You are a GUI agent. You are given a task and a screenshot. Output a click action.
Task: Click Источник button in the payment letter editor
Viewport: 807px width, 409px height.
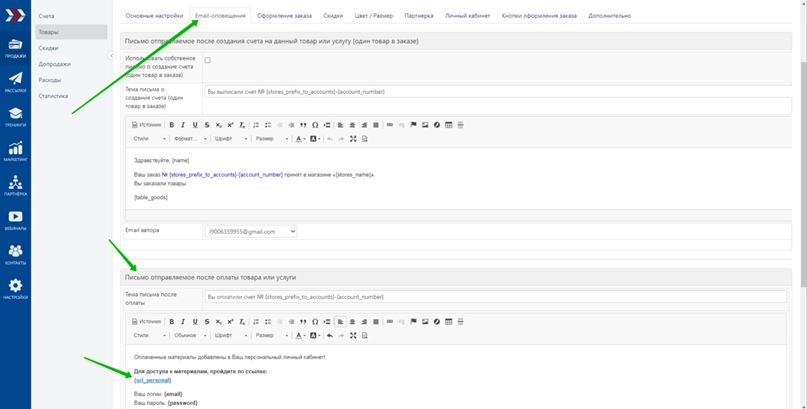pyautogui.click(x=147, y=322)
